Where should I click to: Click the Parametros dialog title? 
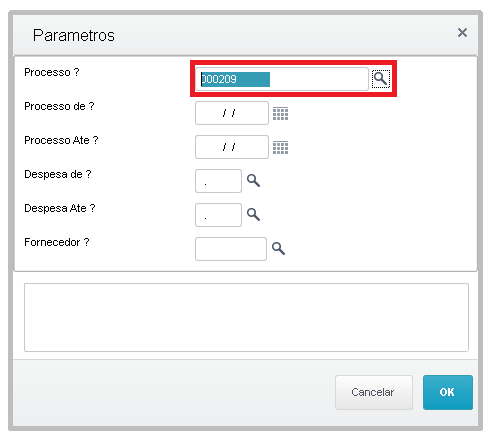coord(74,35)
